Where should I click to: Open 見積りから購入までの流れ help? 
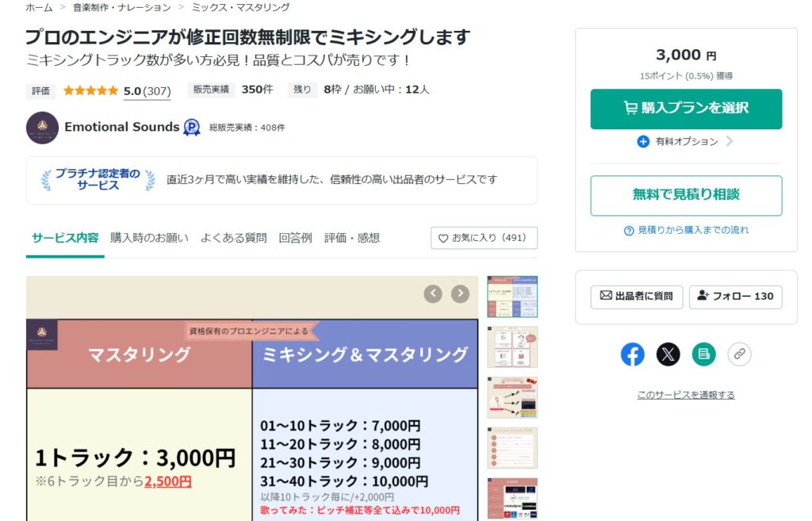pos(686,230)
